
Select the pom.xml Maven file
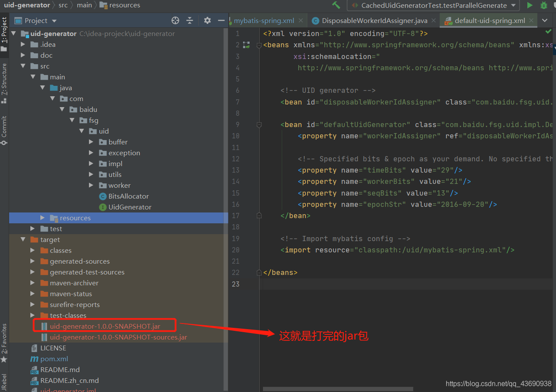pyautogui.click(x=49, y=359)
